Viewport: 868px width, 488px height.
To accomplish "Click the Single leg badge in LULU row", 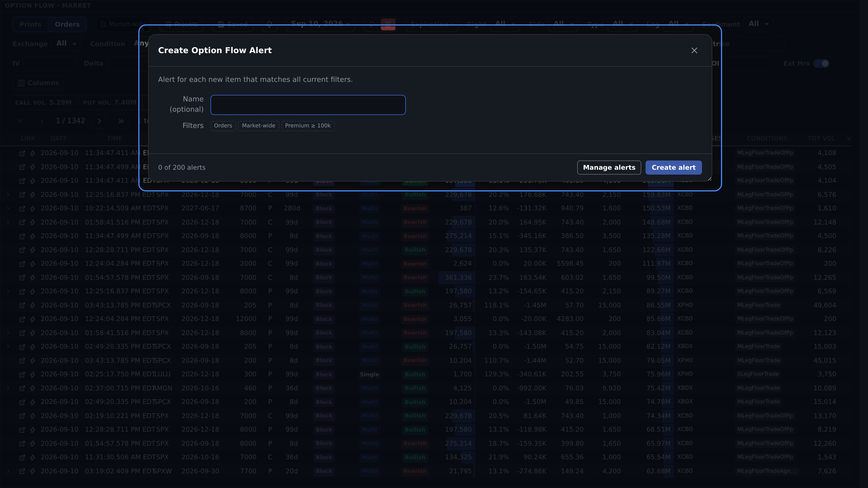I will coord(369,374).
